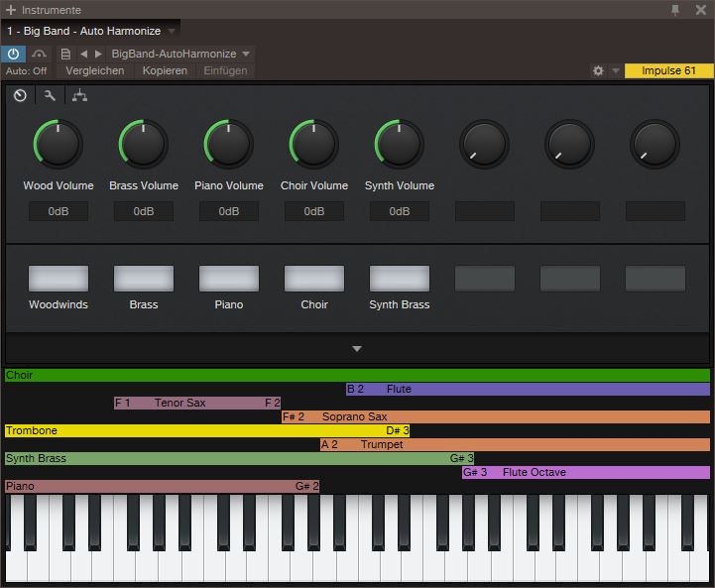Toggle the Woodwinds button
715x588 pixels.
click(59, 279)
